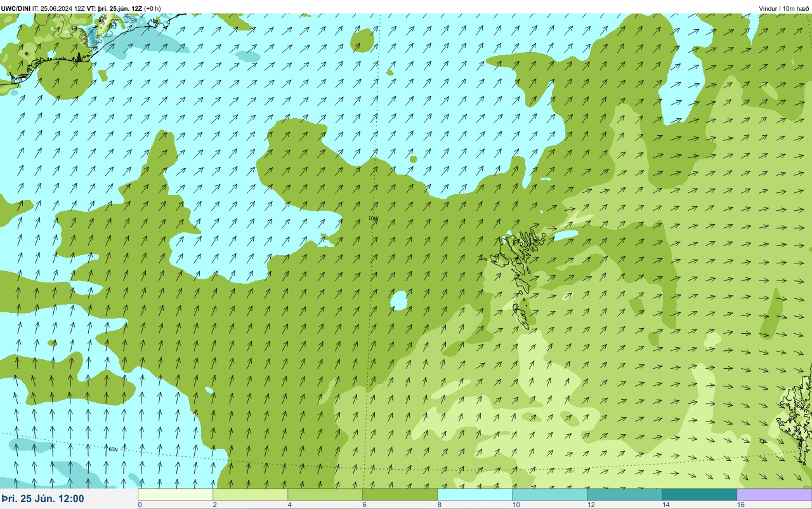Click the 'Þri. 25 Jún. 12:00' date label
812x509 pixels.
pyautogui.click(x=43, y=499)
